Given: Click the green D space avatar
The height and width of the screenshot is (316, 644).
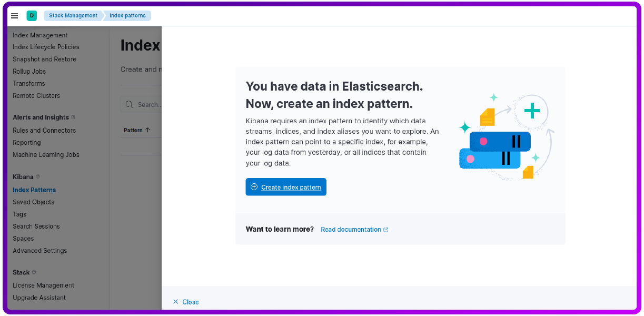Looking at the screenshot, I should point(32,16).
